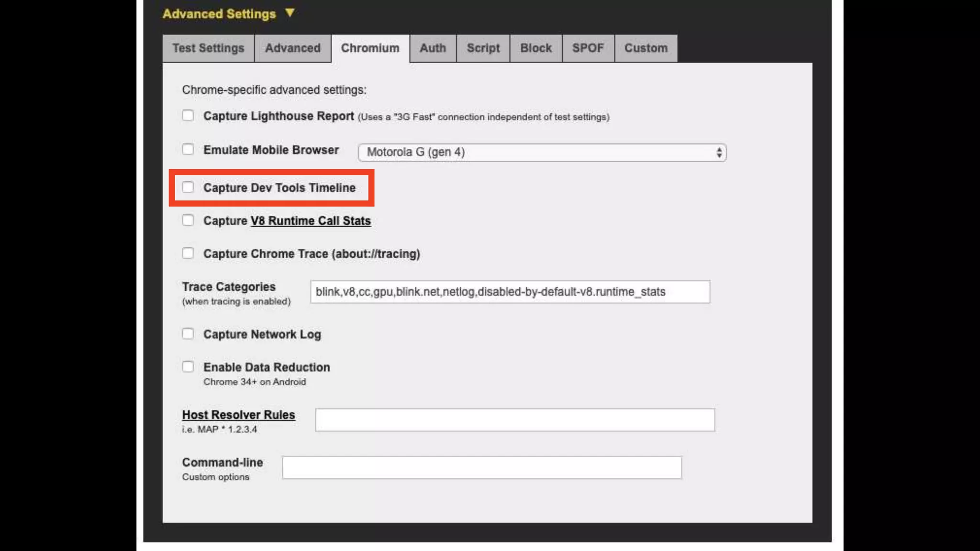Open the Script tab
The width and height of the screenshot is (980, 551).
(x=483, y=48)
